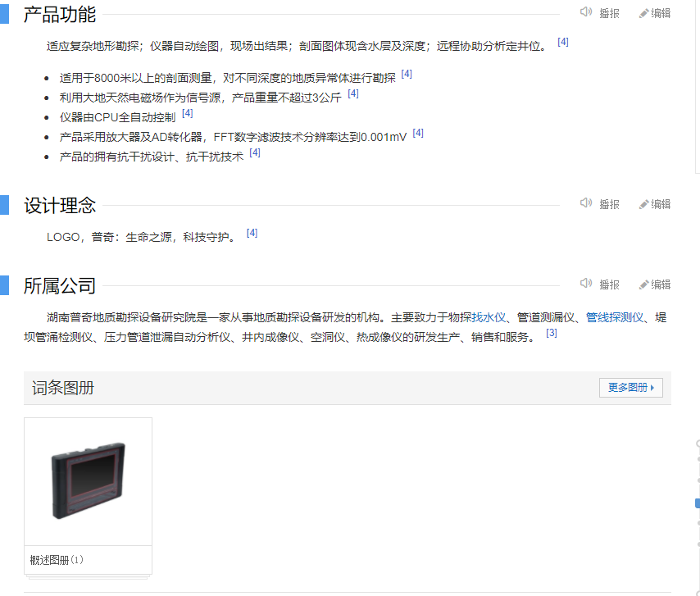The image size is (700, 596).
Task: Click the 产品功能 section heading
Action: pos(60,14)
